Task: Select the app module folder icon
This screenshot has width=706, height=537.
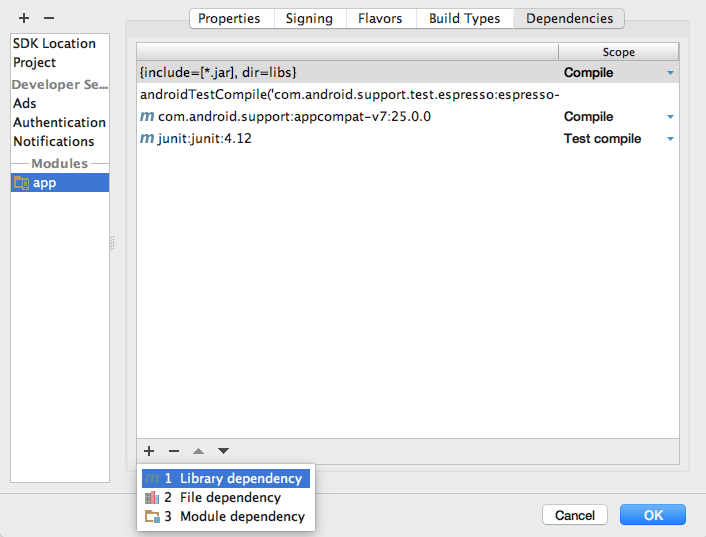Action: 21,183
